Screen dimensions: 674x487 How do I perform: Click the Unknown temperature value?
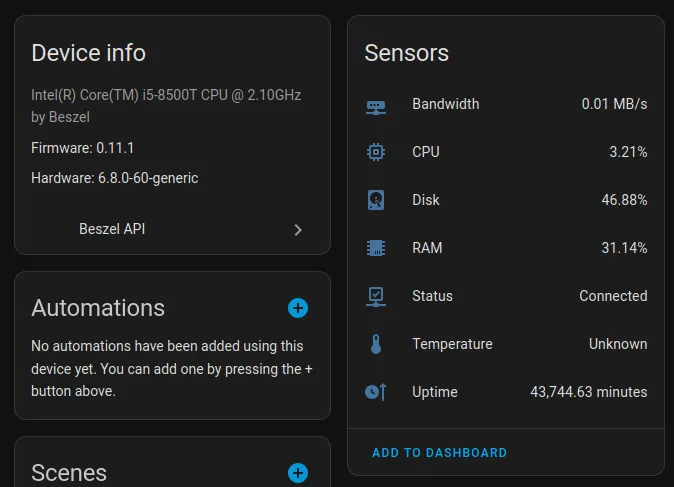pyautogui.click(x=618, y=344)
